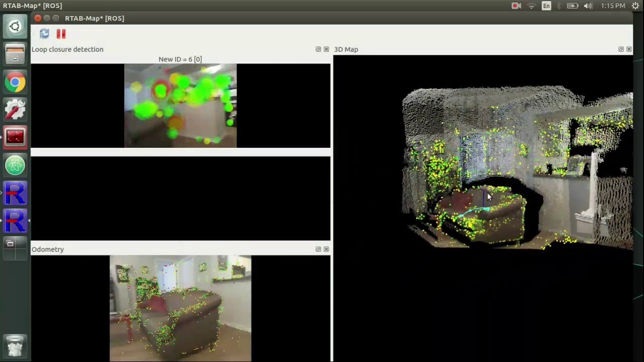Open the Ubuntu Dash home
The width and height of the screenshot is (644, 362).
tap(15, 27)
